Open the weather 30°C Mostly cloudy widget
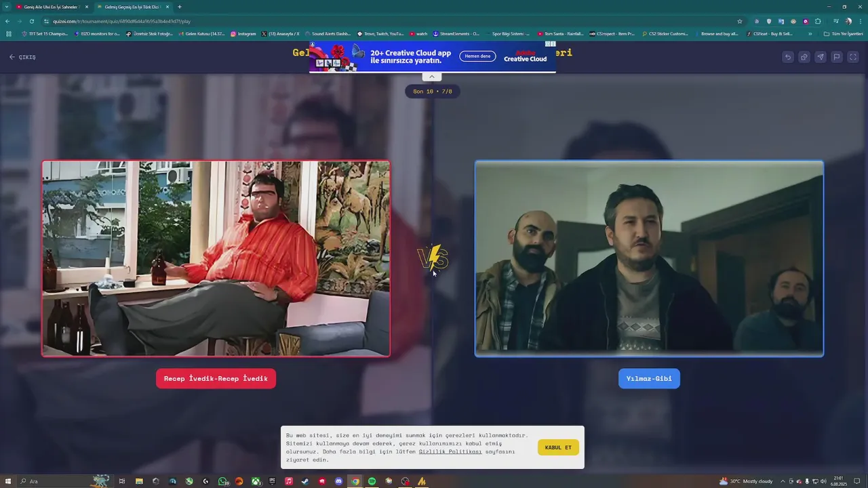 pos(746,481)
